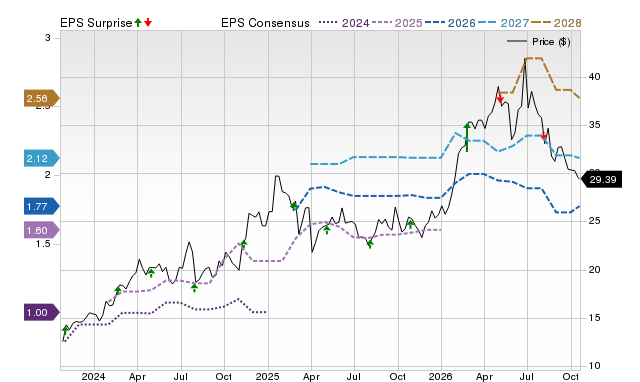640x382 pixels.
Task: Toggle the 2026 EPS consensus legend entry
Action: pos(450,23)
